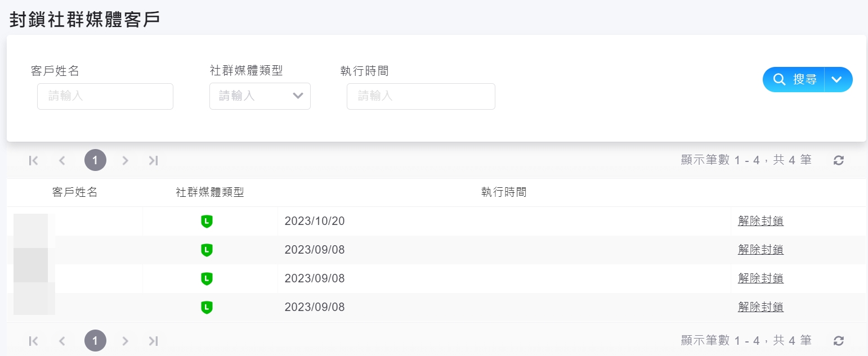The width and height of the screenshot is (868, 356).
Task: Go to last page in top pagination
Action: pos(153,160)
